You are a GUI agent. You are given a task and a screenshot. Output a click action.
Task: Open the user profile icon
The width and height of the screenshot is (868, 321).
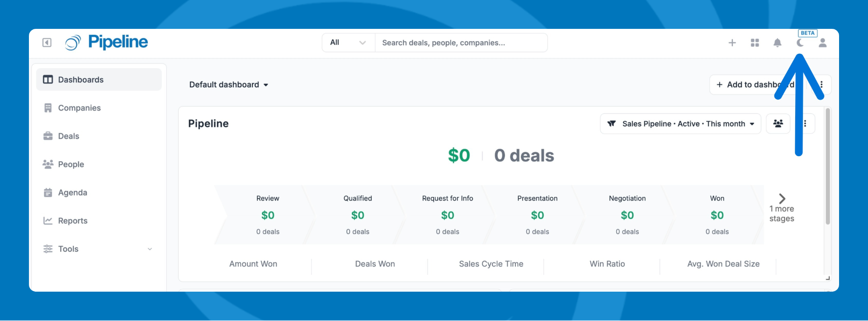[823, 43]
